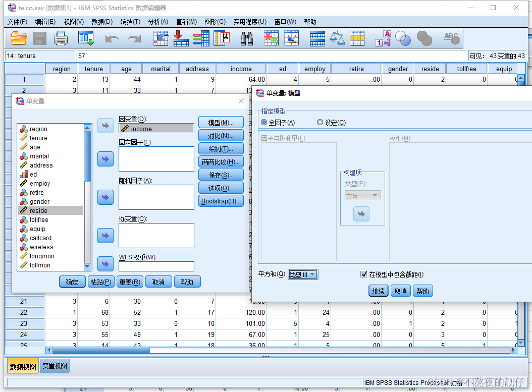Click 粘贴(P) paste button
The height and width of the screenshot is (392, 532).
pyautogui.click(x=101, y=282)
